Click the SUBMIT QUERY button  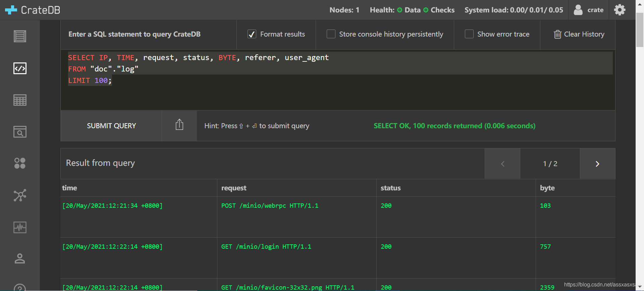click(111, 126)
